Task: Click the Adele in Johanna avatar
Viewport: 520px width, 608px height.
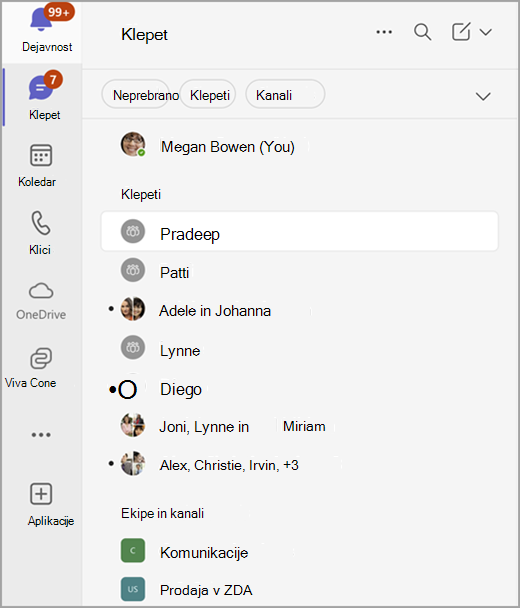Action: (x=133, y=309)
